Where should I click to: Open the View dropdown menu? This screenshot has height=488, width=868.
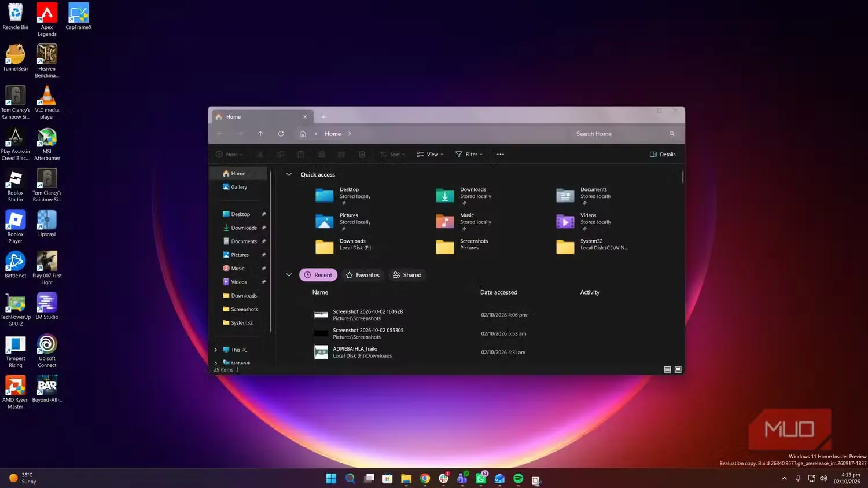(x=430, y=155)
